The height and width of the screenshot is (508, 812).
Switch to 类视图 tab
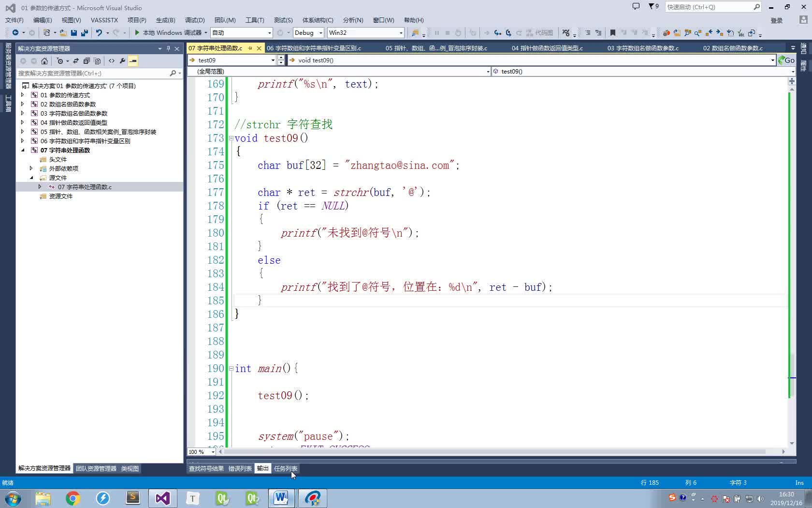[130, 468]
